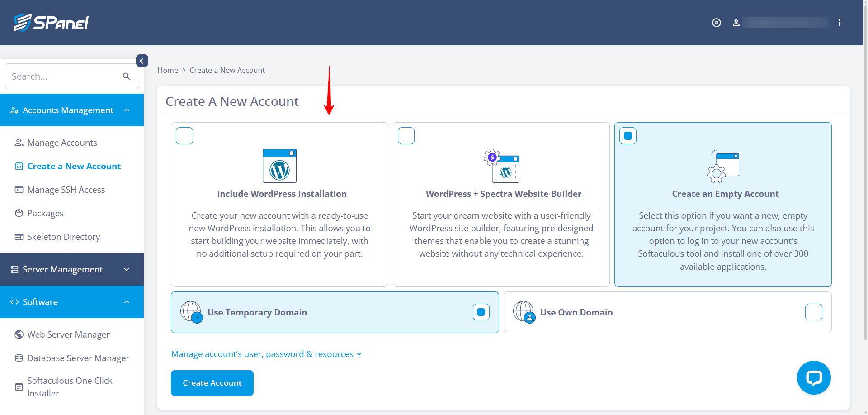
Task: Click "Create an Empty Account" title
Action: [725, 194]
